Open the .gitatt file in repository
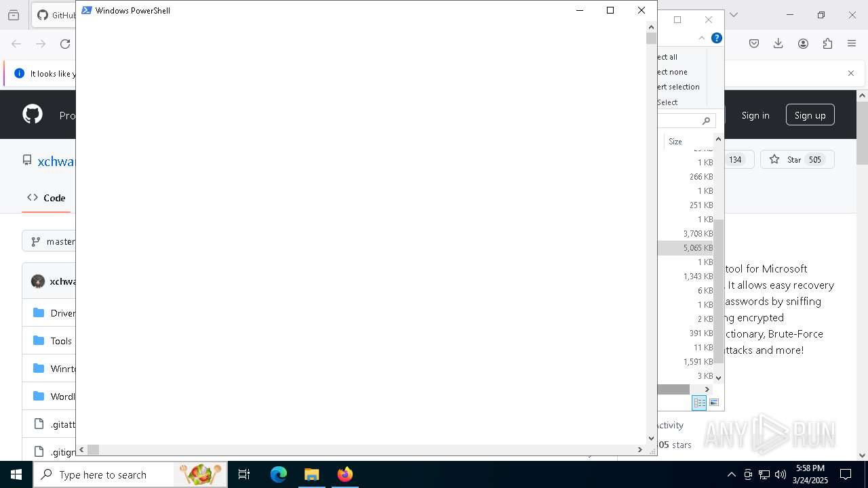The height and width of the screenshot is (488, 868). [62, 424]
